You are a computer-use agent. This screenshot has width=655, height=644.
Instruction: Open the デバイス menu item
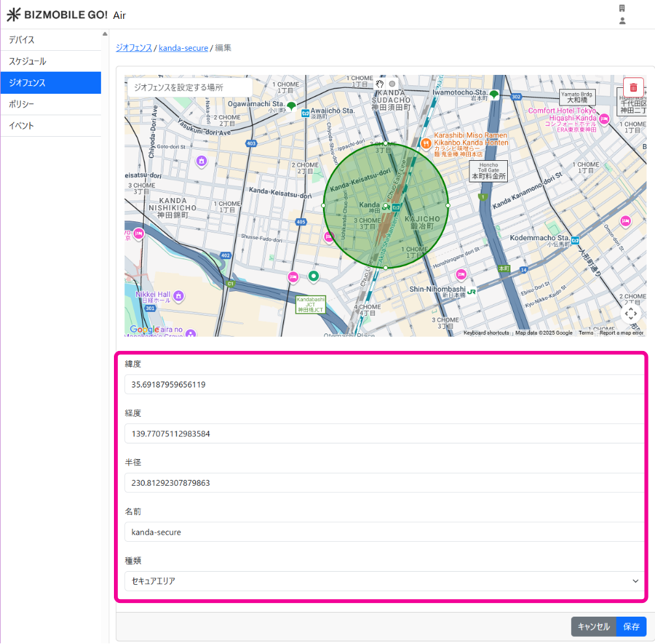[x=51, y=40]
